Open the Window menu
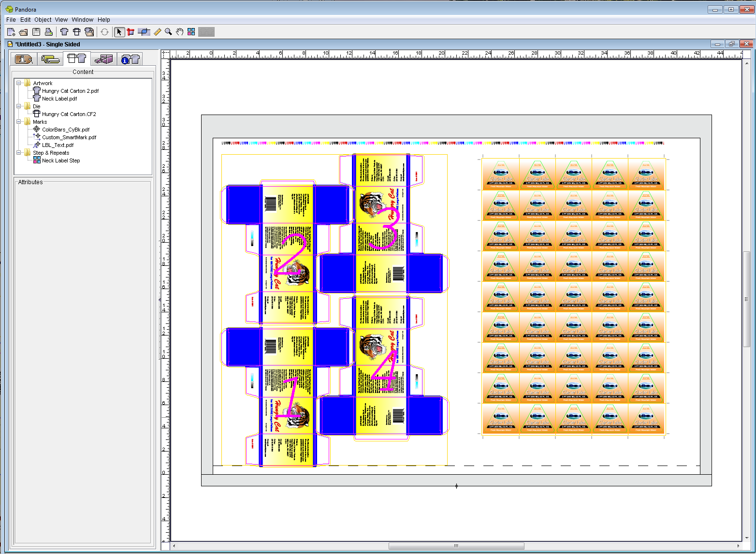Screen dimensions: 756x554 [x=83, y=20]
